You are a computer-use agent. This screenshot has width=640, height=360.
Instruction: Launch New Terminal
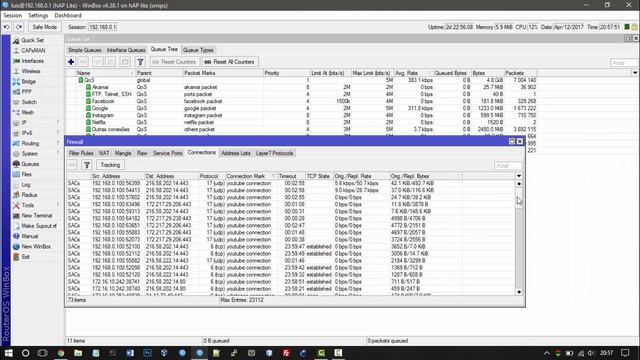36,216
